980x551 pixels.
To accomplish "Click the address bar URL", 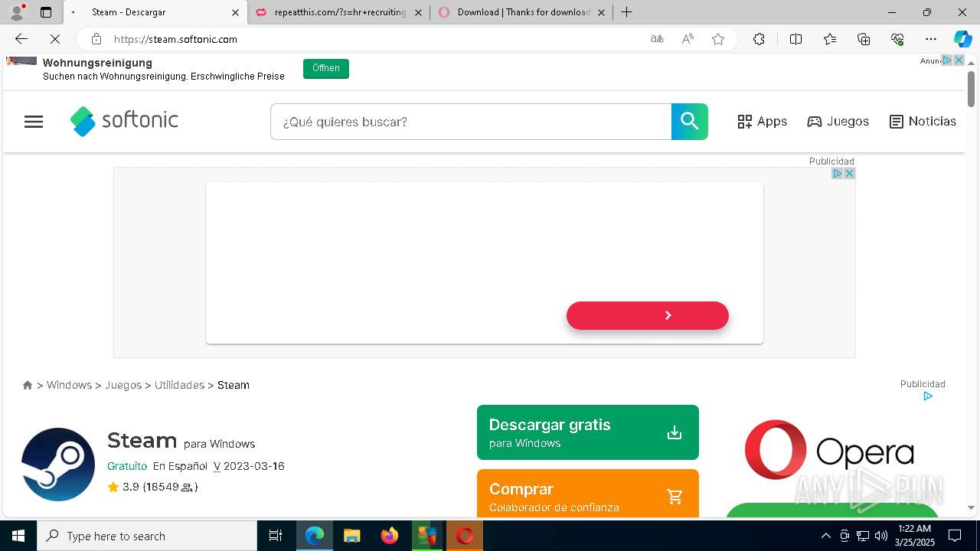I will click(x=175, y=39).
